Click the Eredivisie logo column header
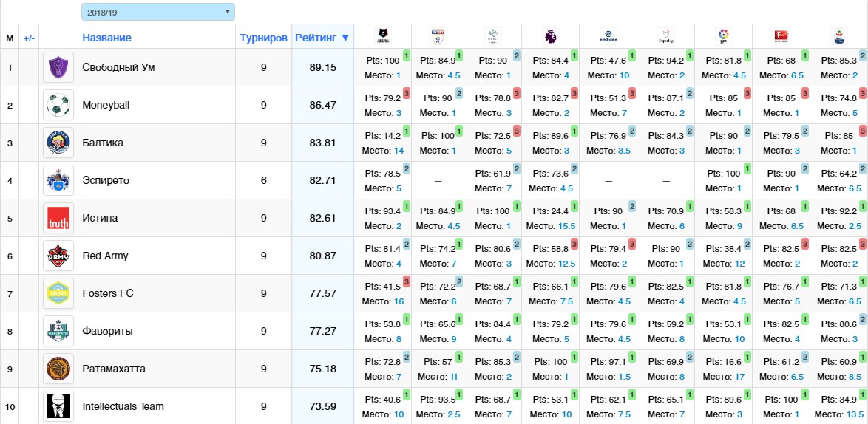868x424 pixels. point(608,34)
